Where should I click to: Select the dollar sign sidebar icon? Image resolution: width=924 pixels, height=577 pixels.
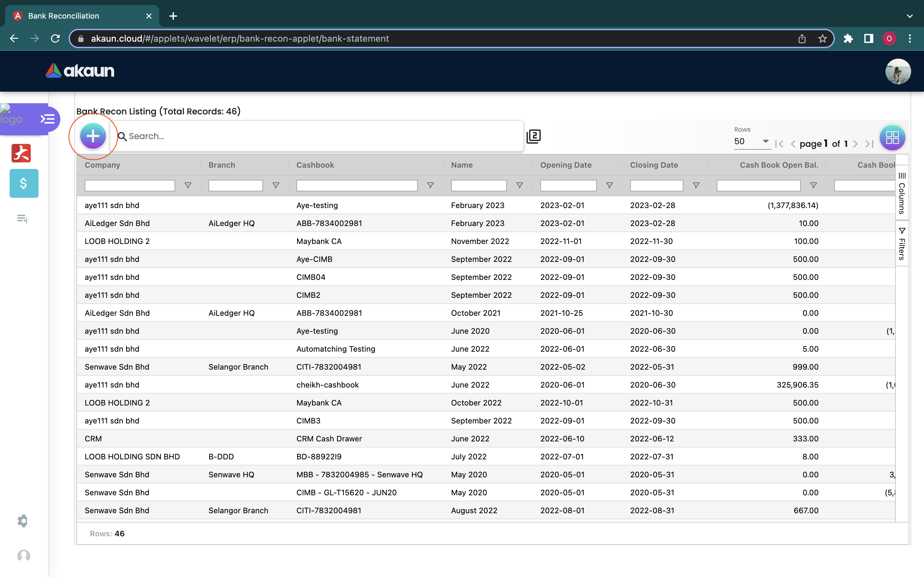[x=24, y=184]
